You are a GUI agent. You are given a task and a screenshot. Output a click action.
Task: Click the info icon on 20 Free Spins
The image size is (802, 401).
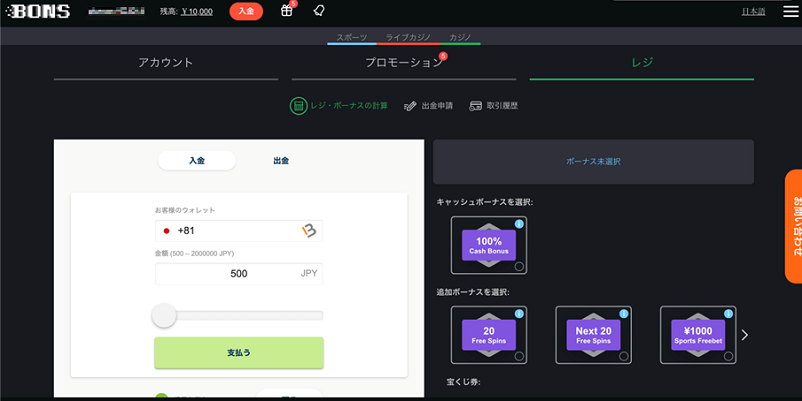tap(519, 314)
